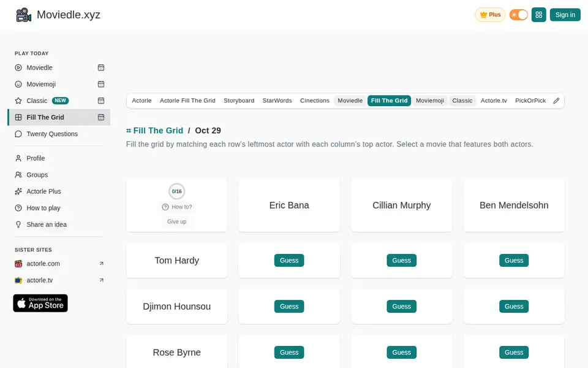This screenshot has width=588, height=368.
Task: Open Twenty Questions in the sidebar
Action: pyautogui.click(x=52, y=134)
